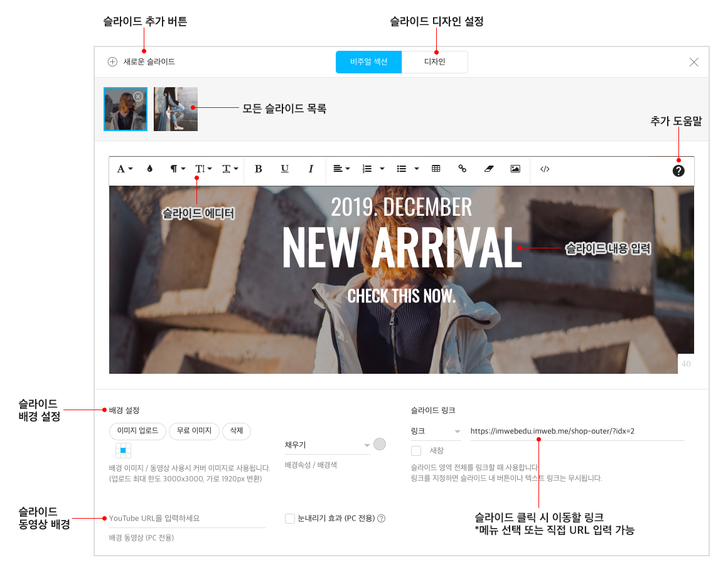Open the text alignment dropdown
The image size is (728, 577).
point(341,169)
